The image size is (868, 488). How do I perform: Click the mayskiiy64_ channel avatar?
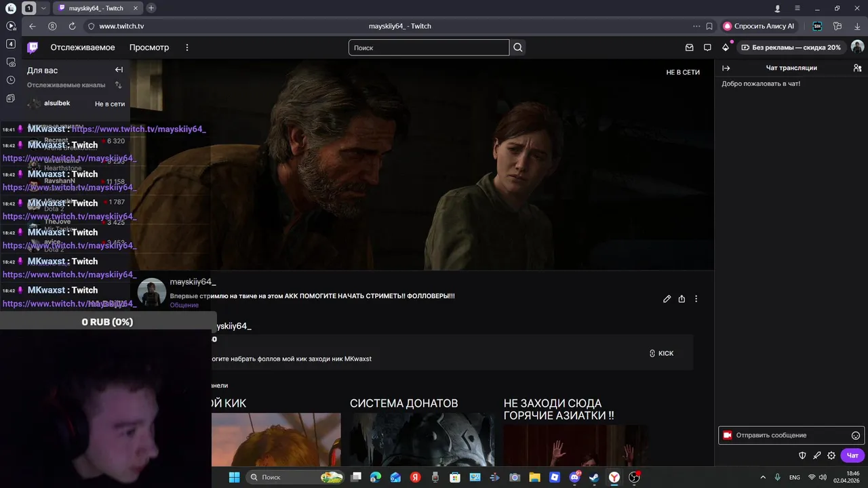(152, 292)
